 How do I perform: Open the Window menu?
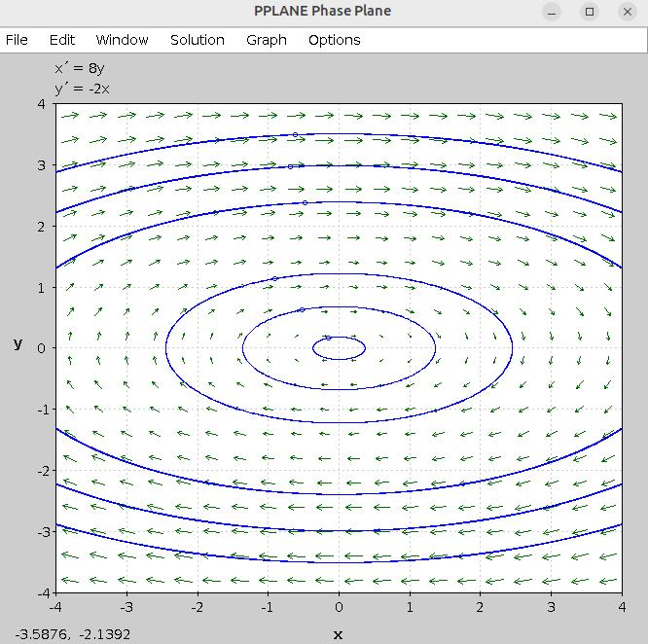tap(122, 40)
